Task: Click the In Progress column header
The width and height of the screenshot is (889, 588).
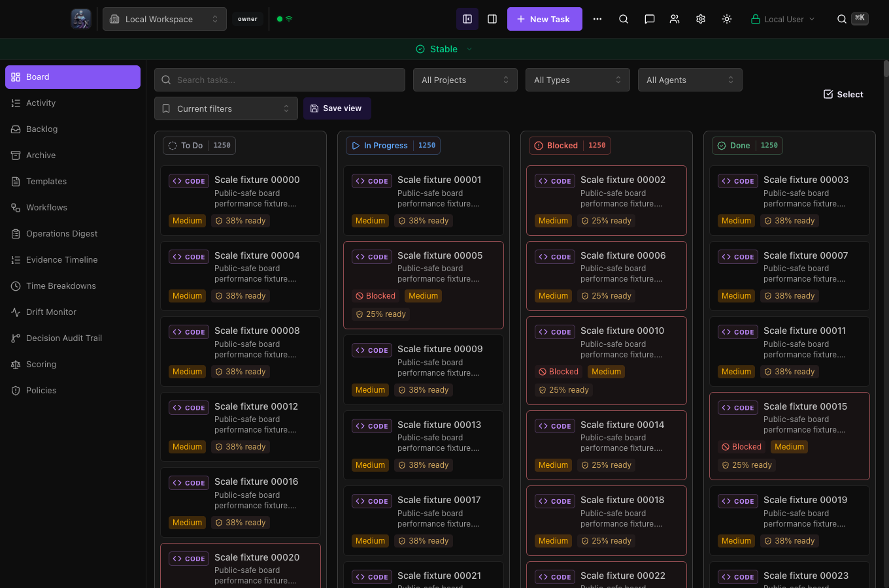Action: click(x=393, y=146)
